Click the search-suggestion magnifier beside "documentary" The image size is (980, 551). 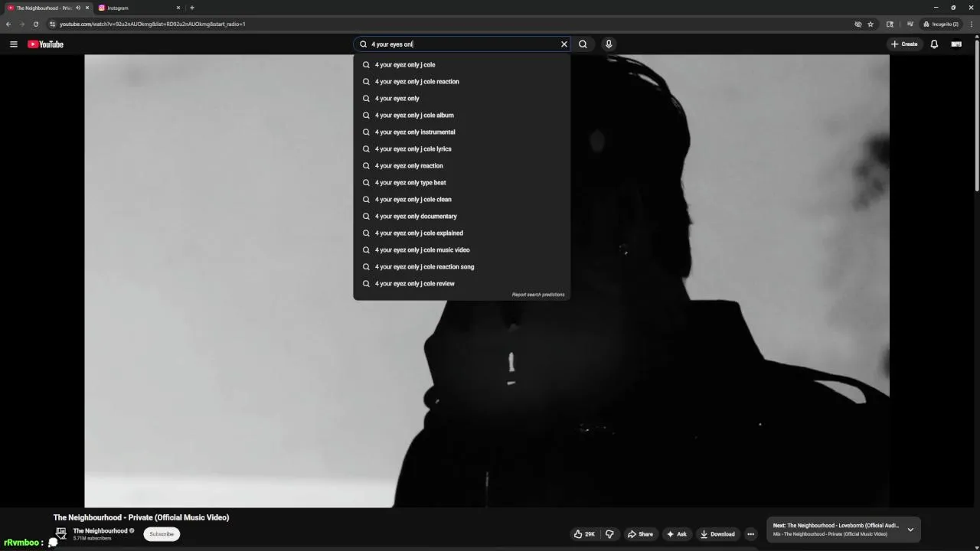click(366, 217)
